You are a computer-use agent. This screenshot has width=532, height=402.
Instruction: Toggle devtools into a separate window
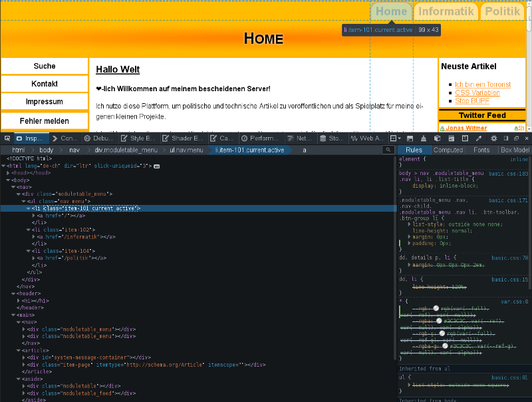(x=517, y=138)
